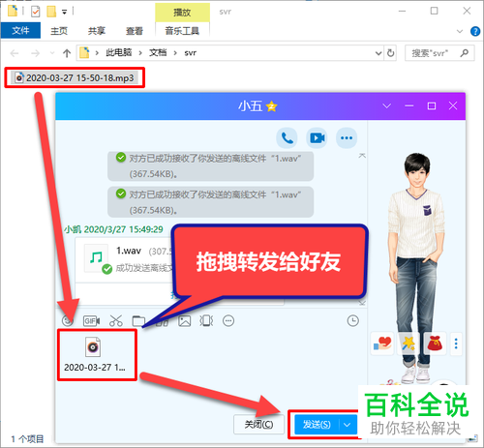Open Explorer help question mark icon

(x=475, y=31)
